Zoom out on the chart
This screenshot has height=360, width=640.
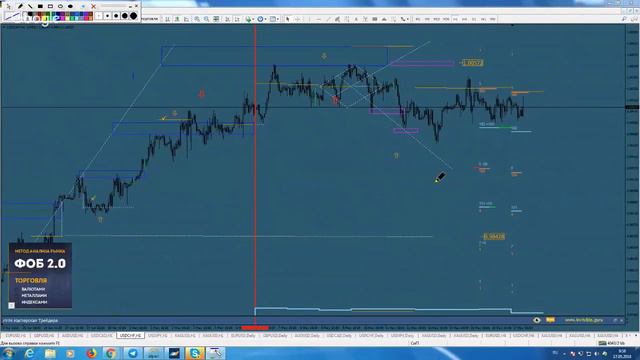point(207,19)
